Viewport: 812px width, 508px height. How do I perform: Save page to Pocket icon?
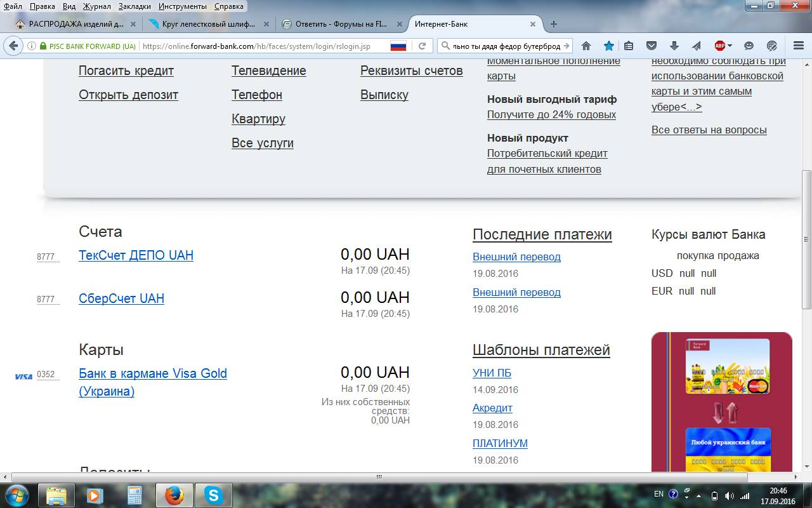652,46
